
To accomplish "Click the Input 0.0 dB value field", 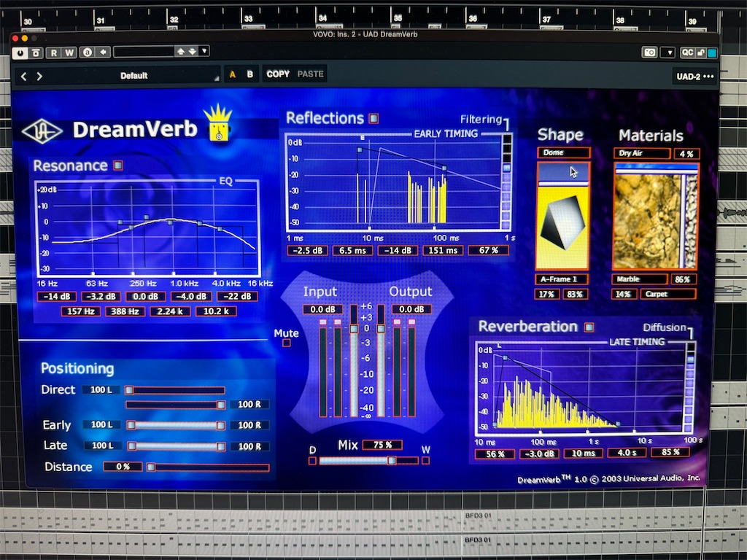I will [322, 309].
